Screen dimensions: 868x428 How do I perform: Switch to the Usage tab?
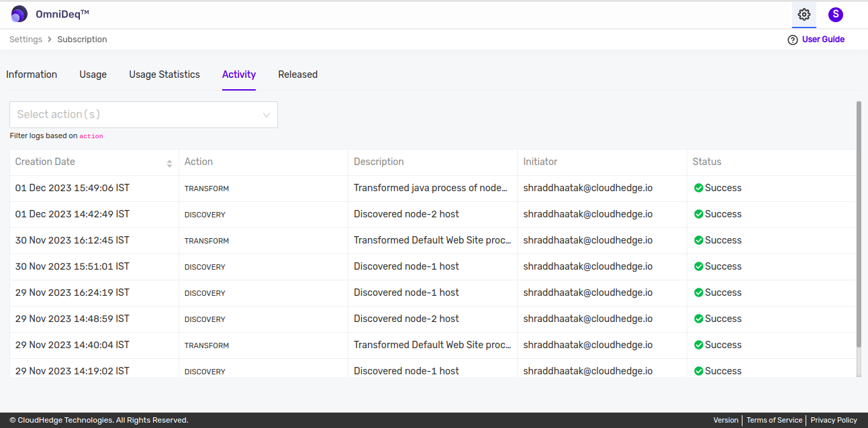coord(93,74)
